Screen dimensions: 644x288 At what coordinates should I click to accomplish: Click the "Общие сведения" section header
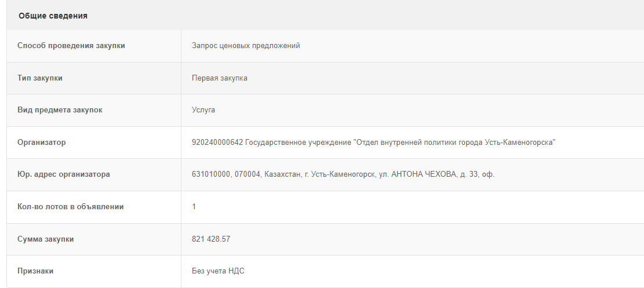click(53, 16)
